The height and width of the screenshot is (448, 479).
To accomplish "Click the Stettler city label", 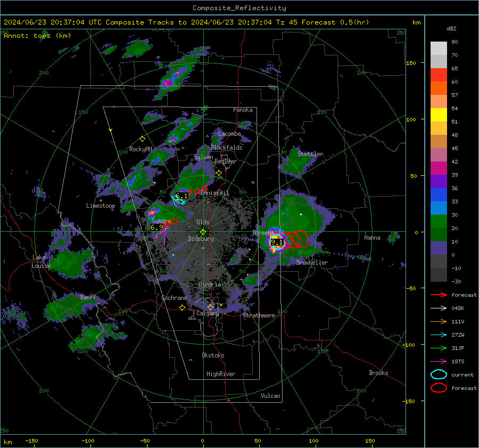I will [310, 154].
